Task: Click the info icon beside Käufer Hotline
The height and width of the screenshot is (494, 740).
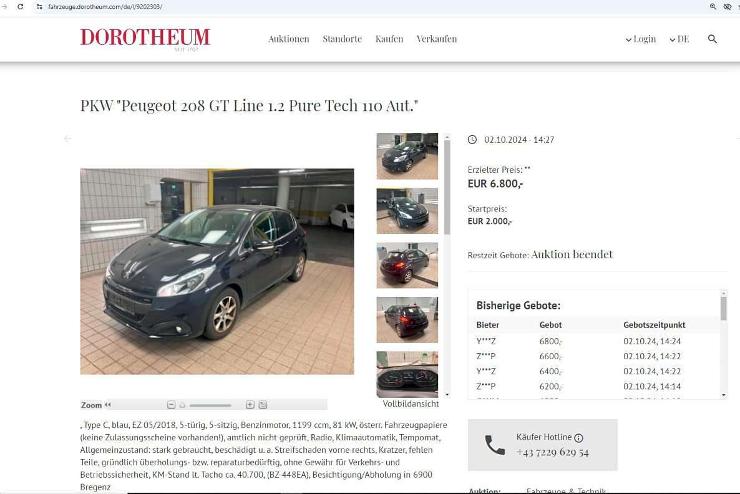Action: 579,438
